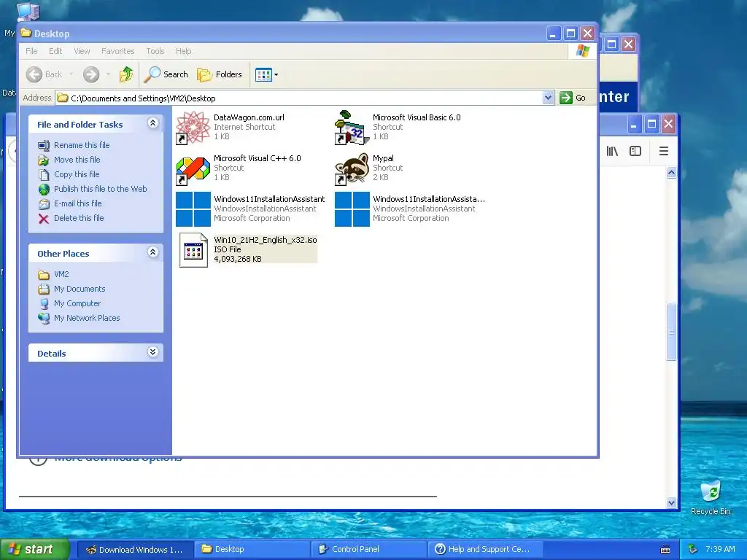Open Forward button history dropdown arrow

tap(108, 74)
